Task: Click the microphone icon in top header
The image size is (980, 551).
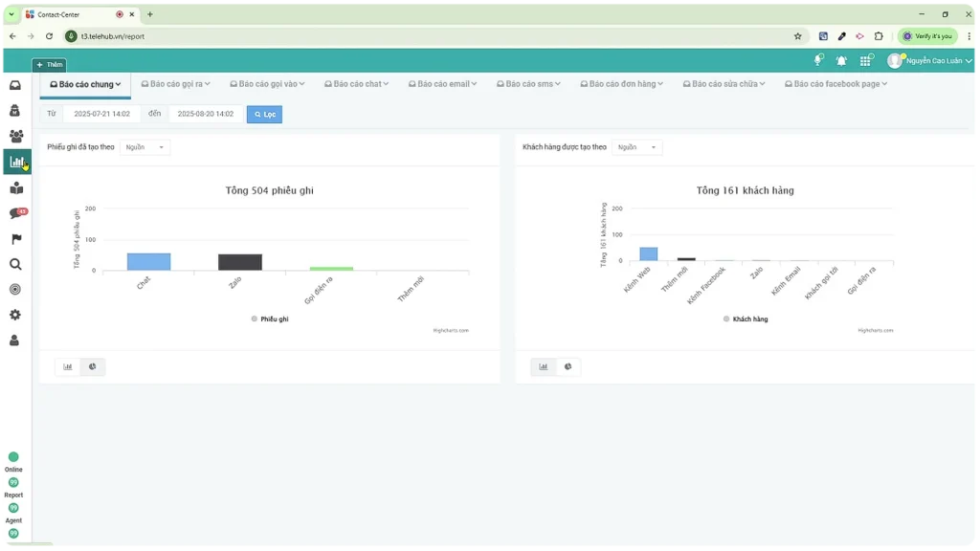Action: click(818, 60)
